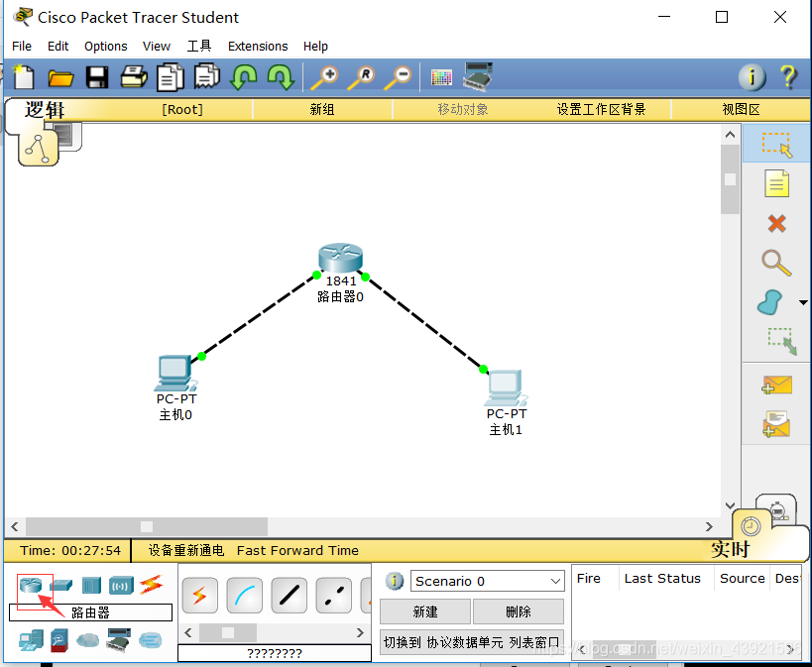The height and width of the screenshot is (667, 812).
Task: Select the 1841 router on canvas
Action: [340, 258]
